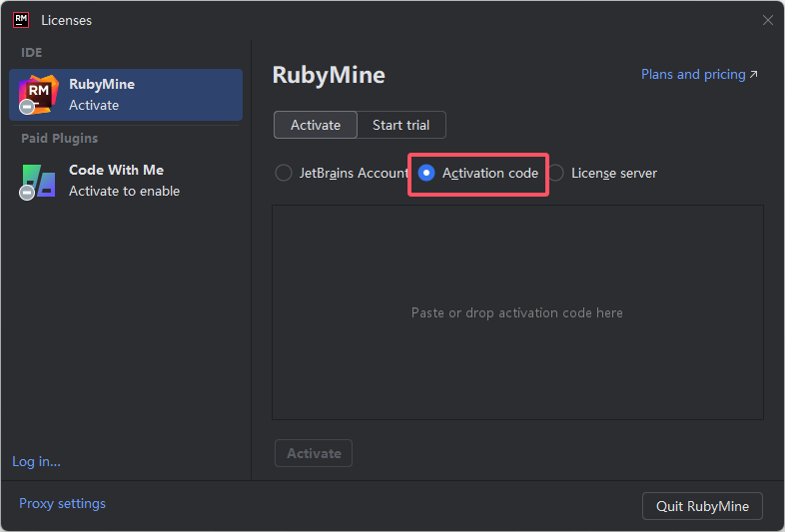Select the Code With Me plugin entry

coord(126,181)
